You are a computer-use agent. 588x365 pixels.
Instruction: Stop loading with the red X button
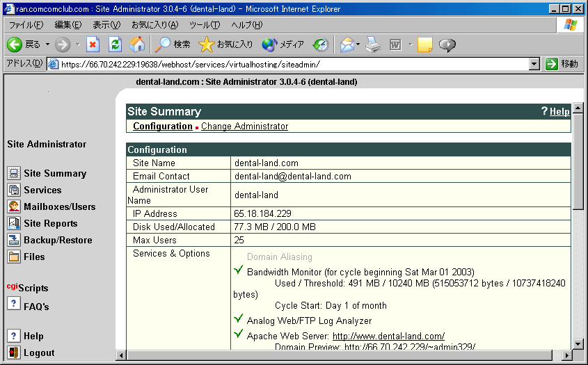pos(93,44)
